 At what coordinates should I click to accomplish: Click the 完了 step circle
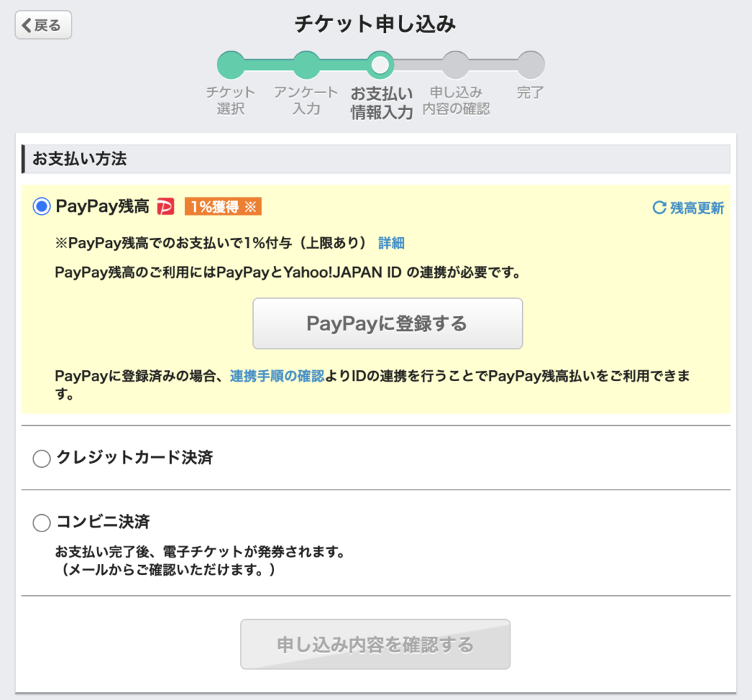531,65
